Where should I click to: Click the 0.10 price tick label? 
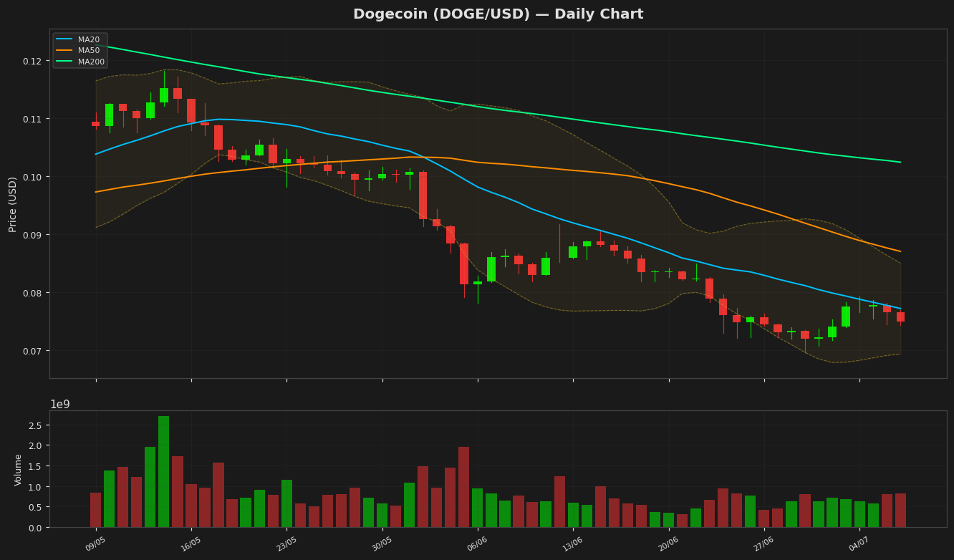(x=33, y=177)
